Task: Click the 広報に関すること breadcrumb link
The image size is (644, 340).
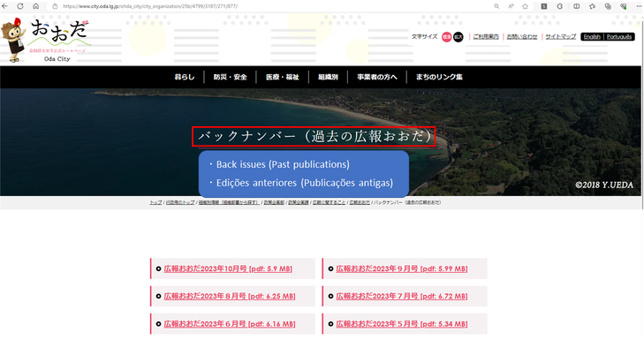Action: (329, 202)
